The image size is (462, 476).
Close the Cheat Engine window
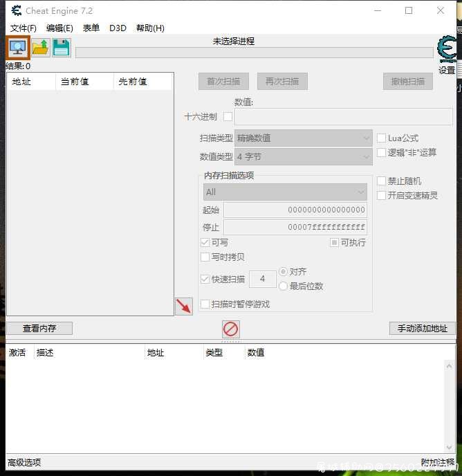click(441, 10)
